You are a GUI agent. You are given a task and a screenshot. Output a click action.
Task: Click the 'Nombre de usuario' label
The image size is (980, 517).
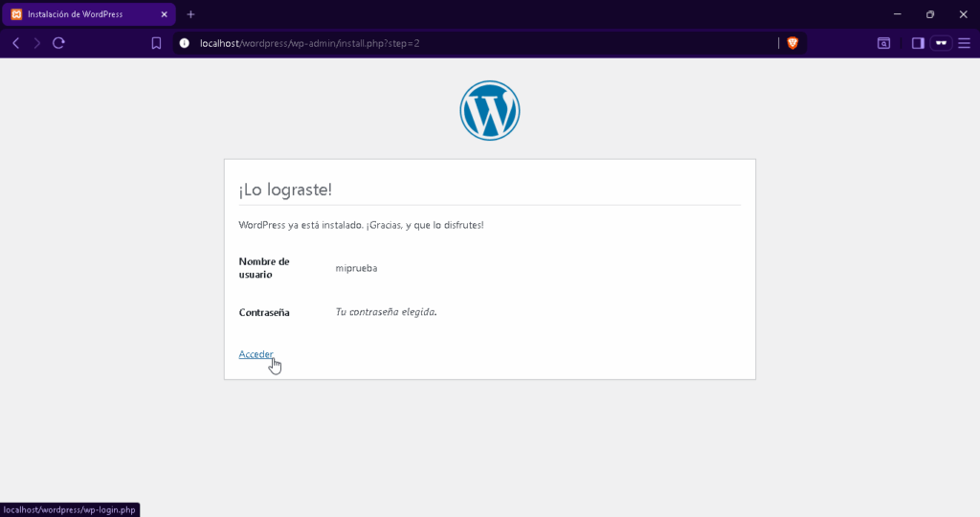[x=264, y=267]
